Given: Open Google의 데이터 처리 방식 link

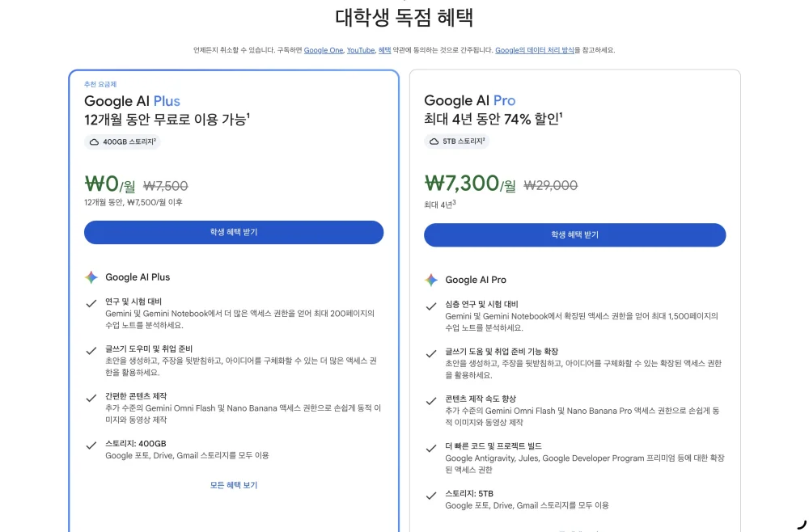Looking at the screenshot, I should click(x=535, y=50).
